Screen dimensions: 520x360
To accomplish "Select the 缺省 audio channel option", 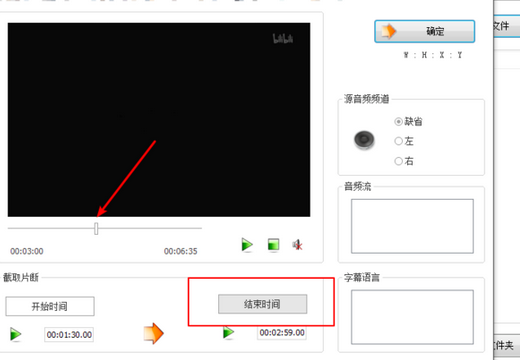I will click(408, 122).
